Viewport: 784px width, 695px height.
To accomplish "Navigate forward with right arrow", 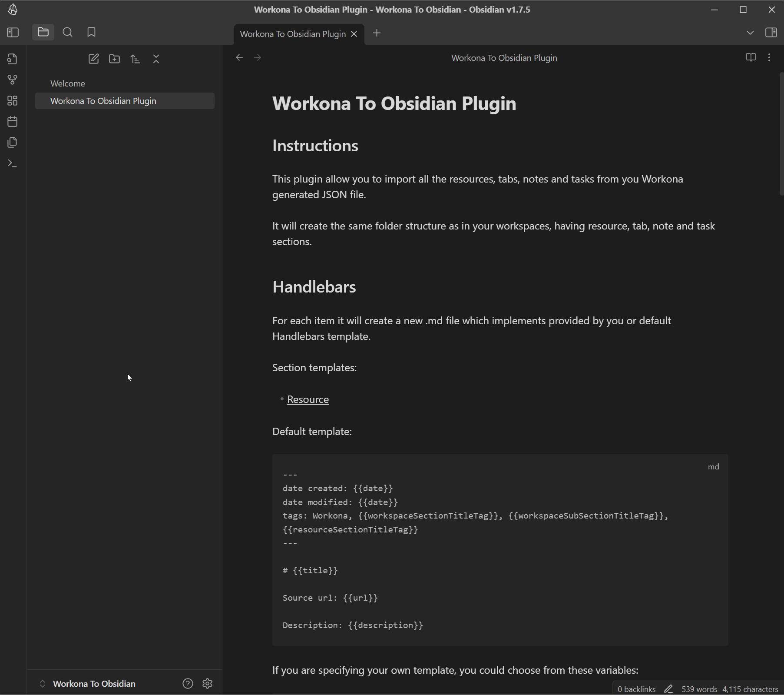I will [258, 57].
